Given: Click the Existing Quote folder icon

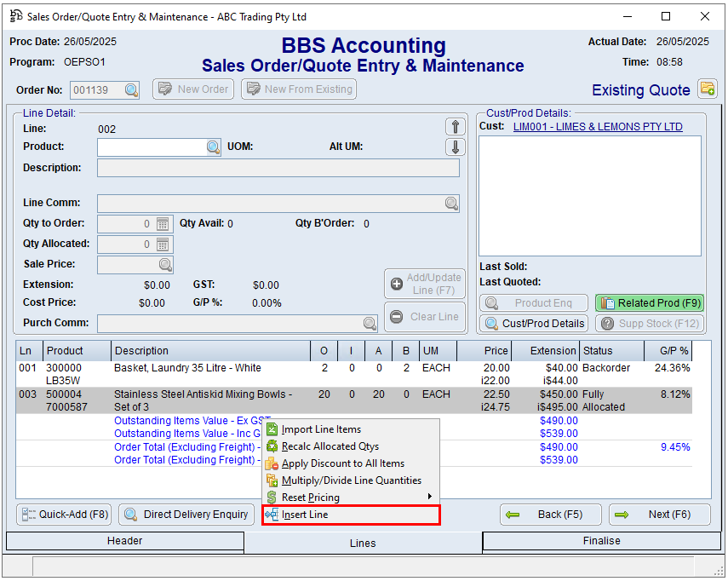Looking at the screenshot, I should click(707, 89).
